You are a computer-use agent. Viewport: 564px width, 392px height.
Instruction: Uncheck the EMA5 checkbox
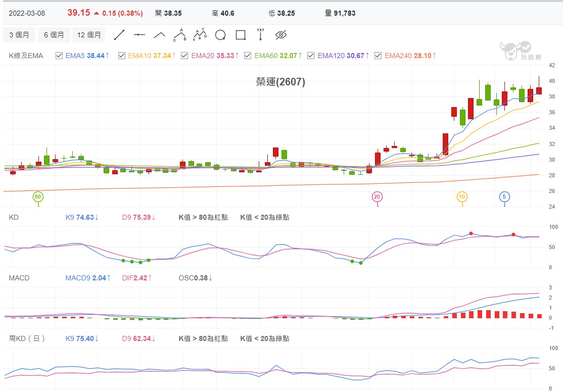coord(59,56)
